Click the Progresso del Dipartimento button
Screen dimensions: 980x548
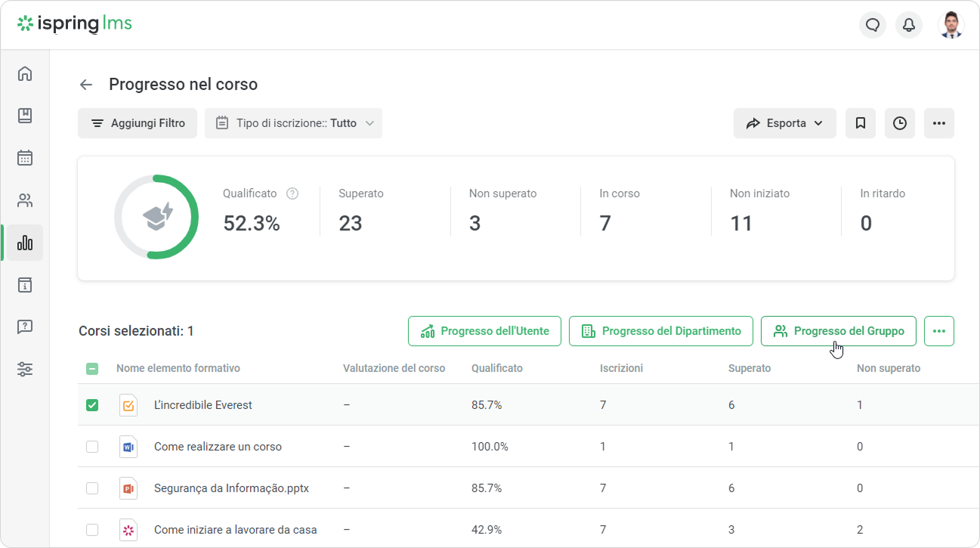(660, 331)
